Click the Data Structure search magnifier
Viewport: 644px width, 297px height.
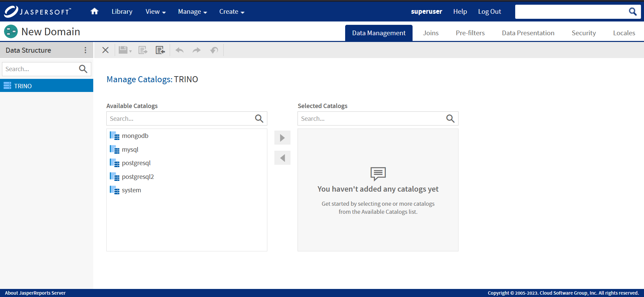tap(83, 69)
